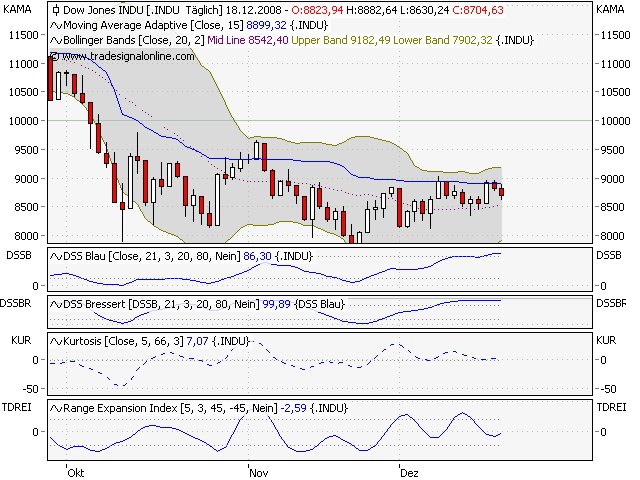The image size is (640, 480).
Task: Click the TDREI label on the right axis
Action: [x=611, y=407]
